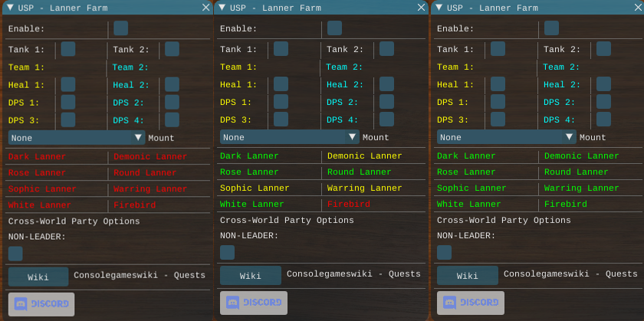The height and width of the screenshot is (321, 644).
Task: Close the left USP Lanner Farm window
Action: (205, 8)
